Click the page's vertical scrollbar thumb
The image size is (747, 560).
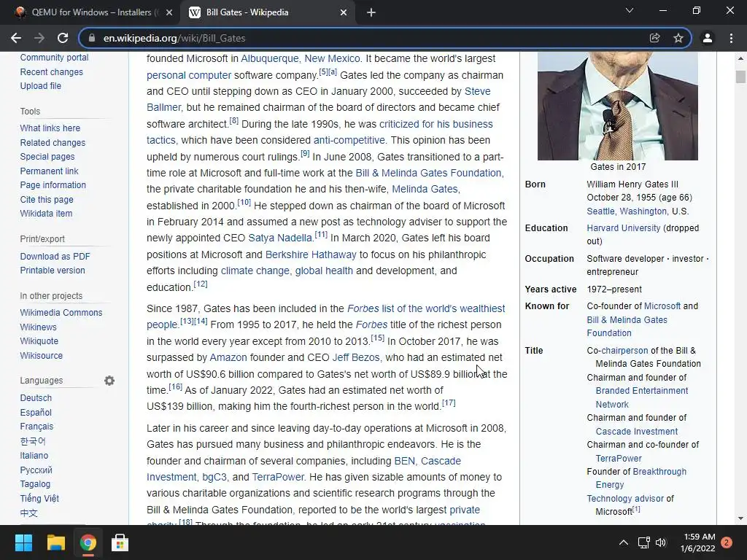pos(740,77)
